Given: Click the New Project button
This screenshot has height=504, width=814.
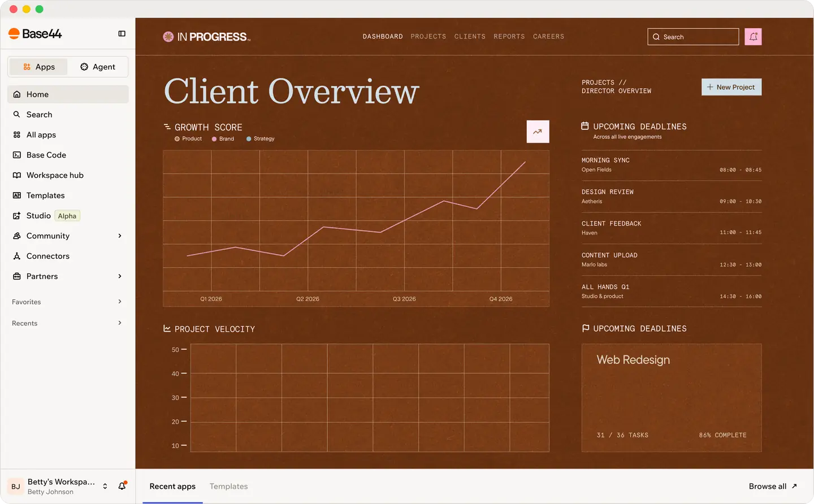Looking at the screenshot, I should pyautogui.click(x=731, y=87).
